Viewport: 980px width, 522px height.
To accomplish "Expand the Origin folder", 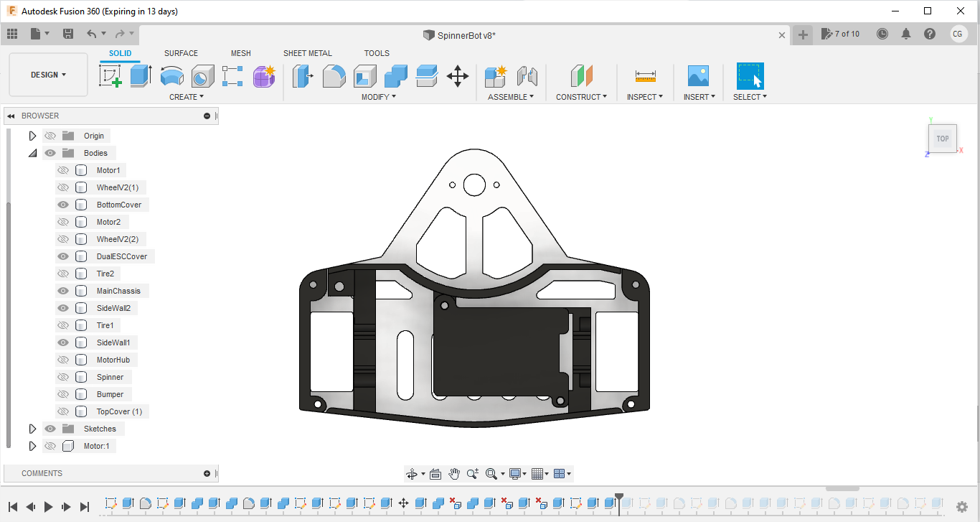I will coord(32,135).
